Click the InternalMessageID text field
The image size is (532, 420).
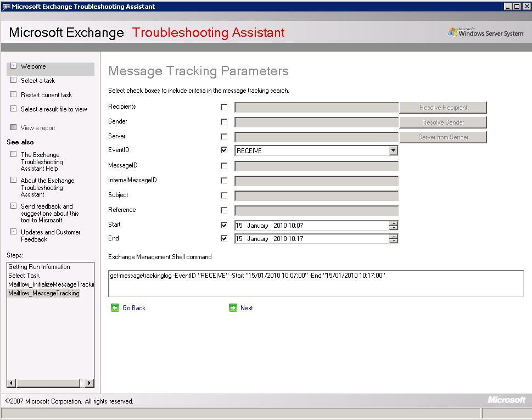(317, 181)
